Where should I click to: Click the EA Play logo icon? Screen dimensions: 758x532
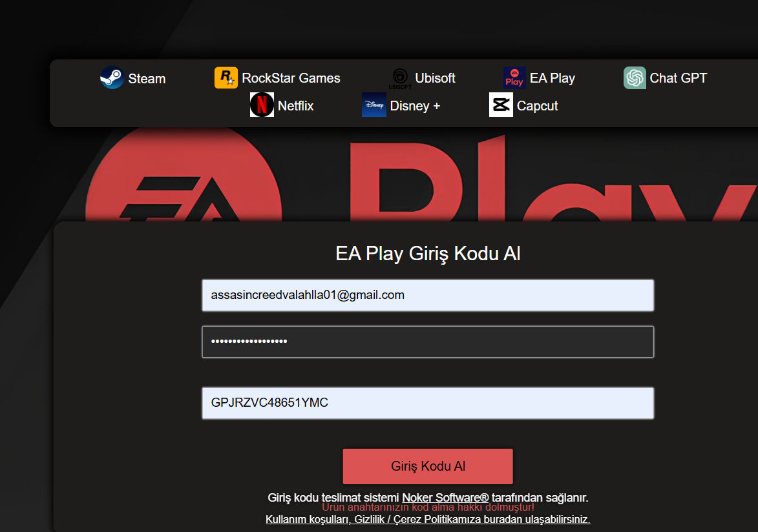coord(514,77)
